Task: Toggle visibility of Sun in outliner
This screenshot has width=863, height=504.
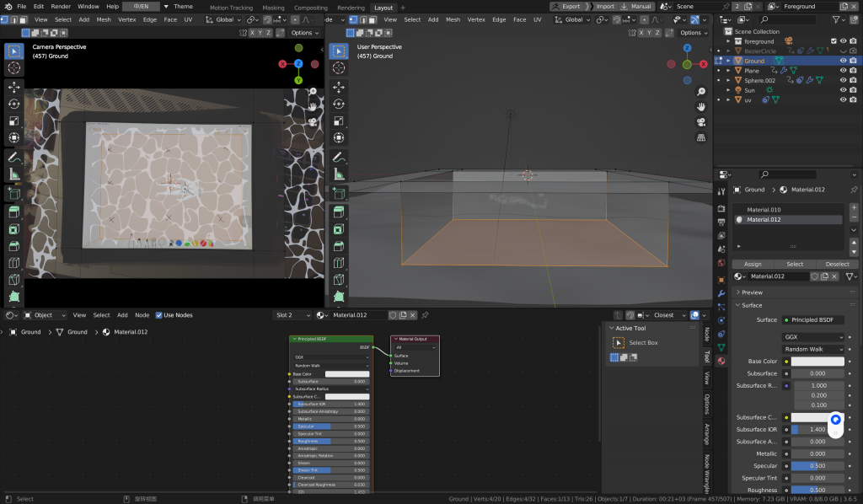Action: pyautogui.click(x=842, y=90)
